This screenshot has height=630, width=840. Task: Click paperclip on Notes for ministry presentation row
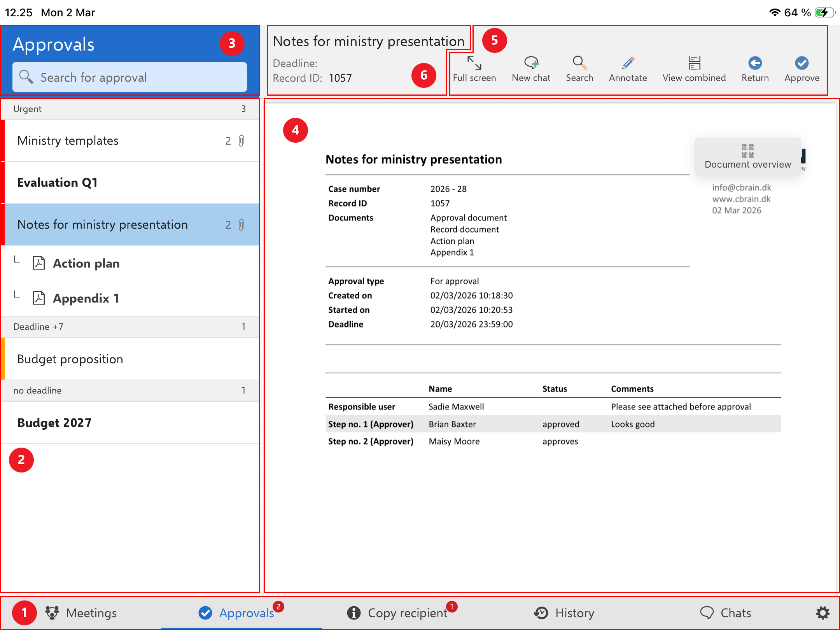tap(241, 225)
